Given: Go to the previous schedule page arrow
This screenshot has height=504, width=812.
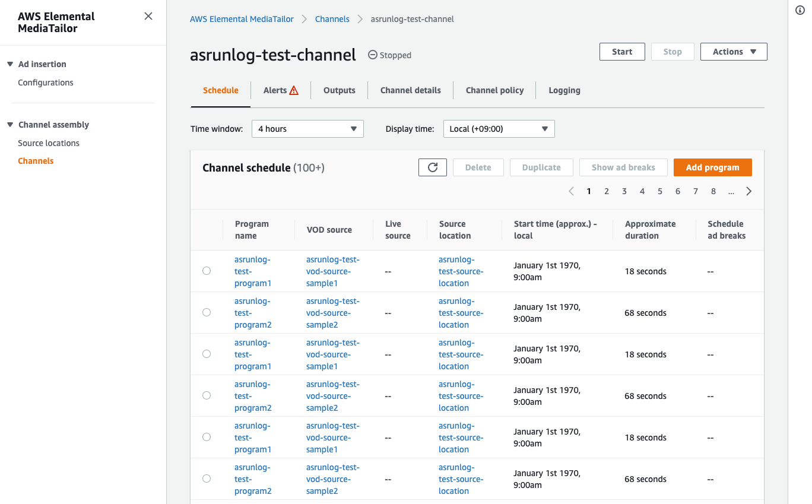Looking at the screenshot, I should click(571, 191).
